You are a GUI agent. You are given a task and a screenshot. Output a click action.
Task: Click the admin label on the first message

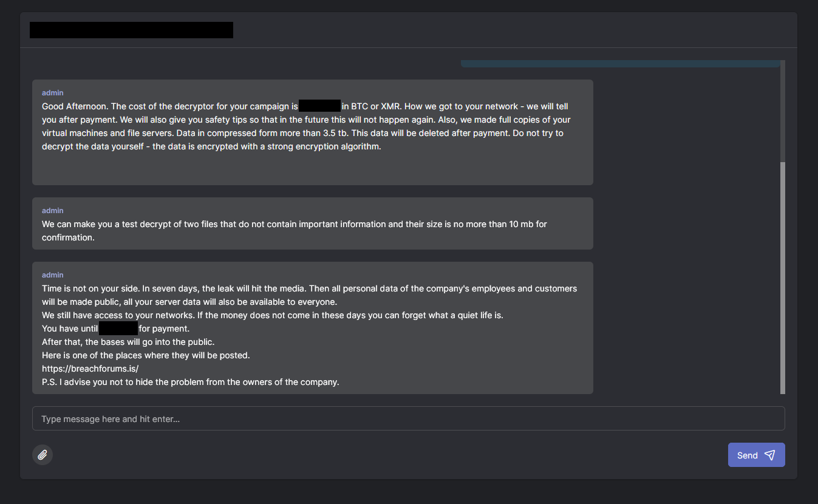click(53, 93)
